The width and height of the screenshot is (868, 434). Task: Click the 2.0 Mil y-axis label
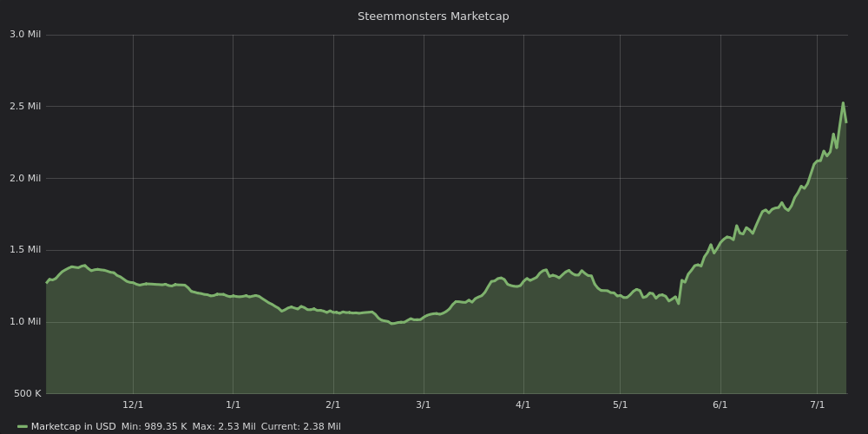(25, 178)
